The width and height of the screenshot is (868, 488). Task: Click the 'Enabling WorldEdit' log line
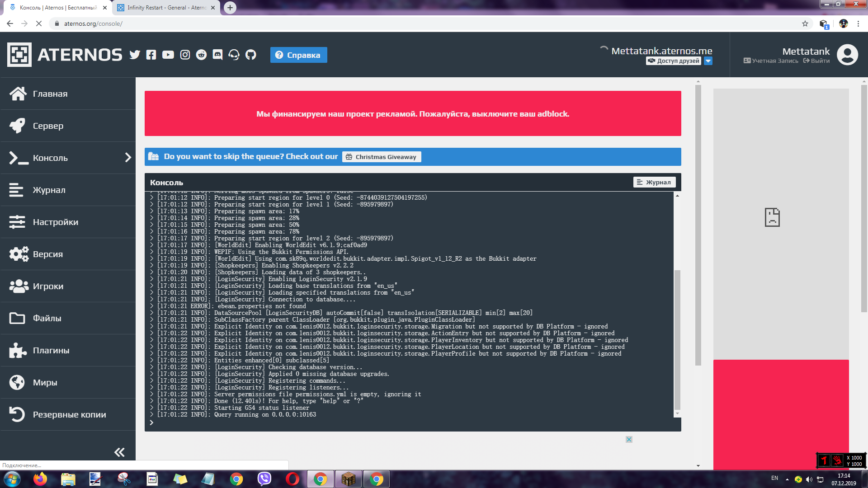(259, 245)
